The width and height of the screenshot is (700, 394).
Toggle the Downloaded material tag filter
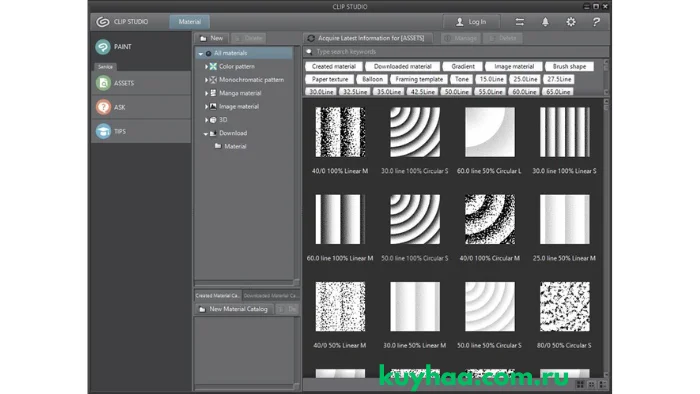point(402,66)
